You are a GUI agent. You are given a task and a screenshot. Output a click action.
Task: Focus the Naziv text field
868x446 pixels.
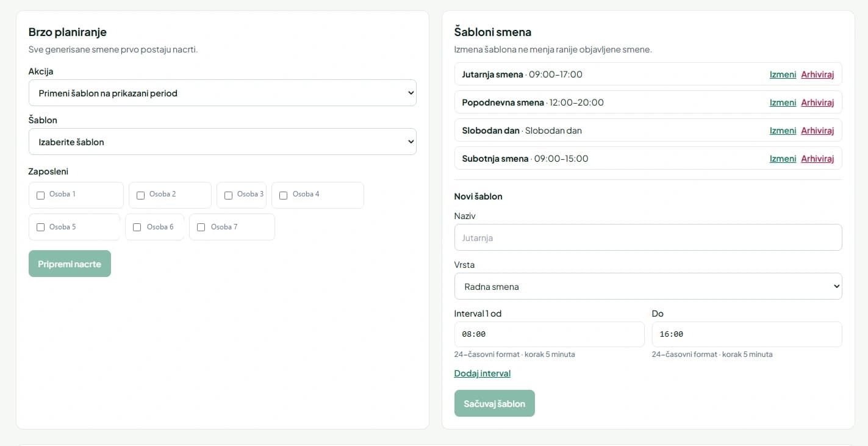pyautogui.click(x=648, y=237)
